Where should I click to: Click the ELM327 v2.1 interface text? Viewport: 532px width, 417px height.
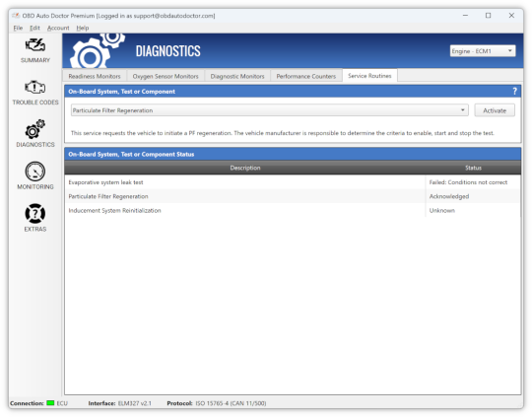[135, 403]
